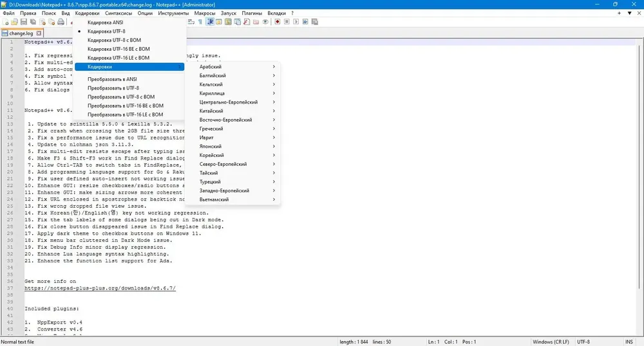Choose Преобразовать в UTF-8

[x=129, y=87]
